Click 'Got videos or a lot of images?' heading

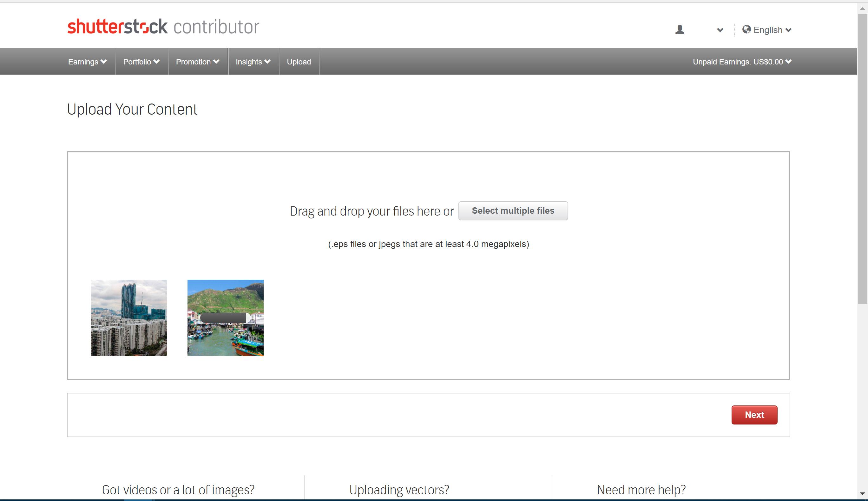178,490
